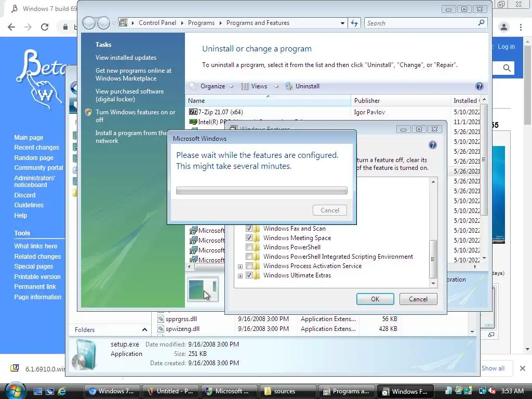The width and height of the screenshot is (532, 399).
Task: Click the back button in Programs window
Action: [89, 23]
